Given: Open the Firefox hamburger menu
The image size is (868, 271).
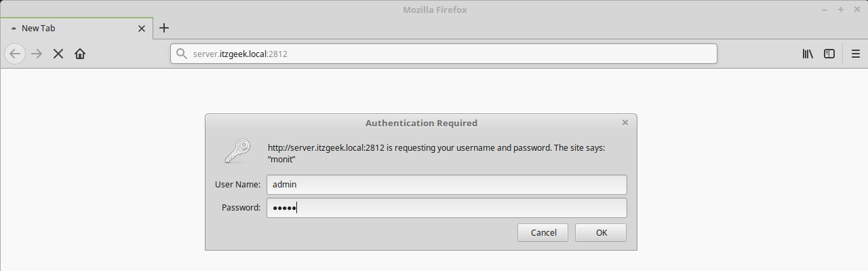Looking at the screenshot, I should (856, 54).
